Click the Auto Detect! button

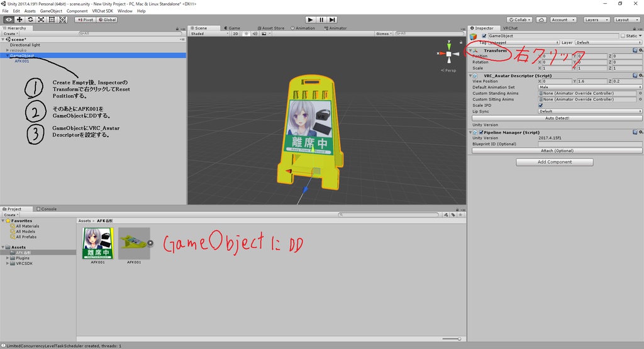point(557,118)
